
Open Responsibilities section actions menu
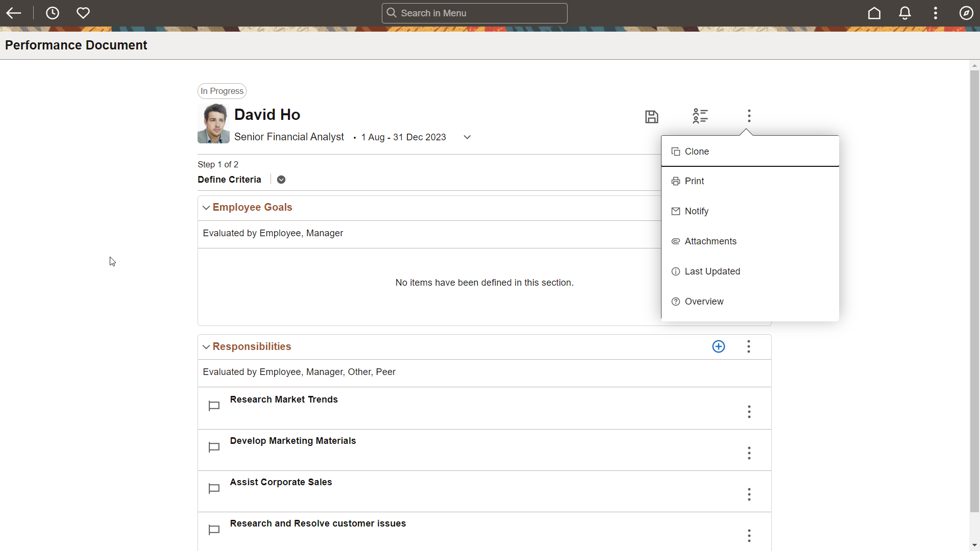(x=749, y=346)
